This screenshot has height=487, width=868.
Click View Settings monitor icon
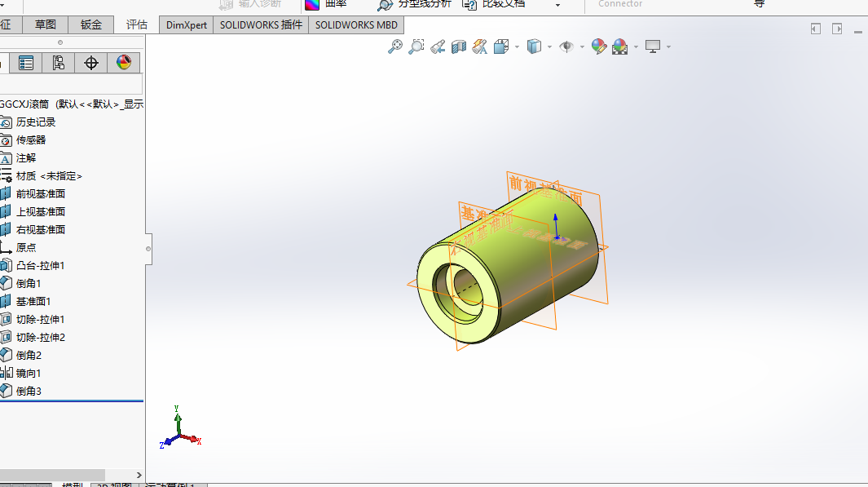click(x=653, y=46)
